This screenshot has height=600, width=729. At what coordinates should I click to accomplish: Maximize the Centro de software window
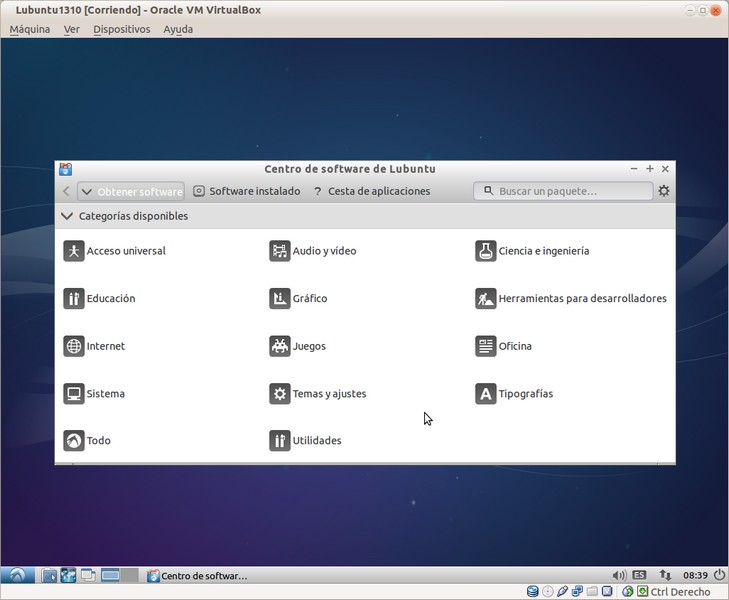coord(650,169)
